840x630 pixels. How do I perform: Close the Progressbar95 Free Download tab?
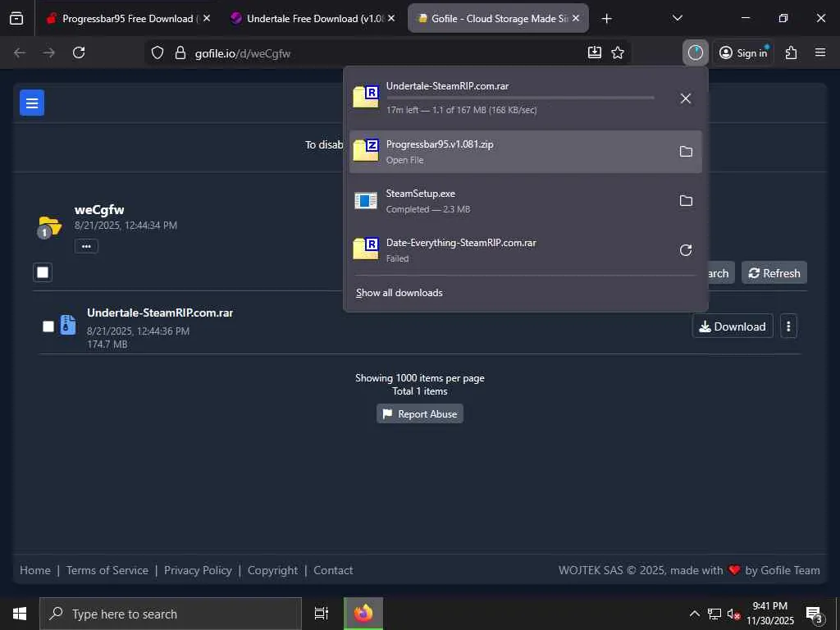(x=207, y=18)
